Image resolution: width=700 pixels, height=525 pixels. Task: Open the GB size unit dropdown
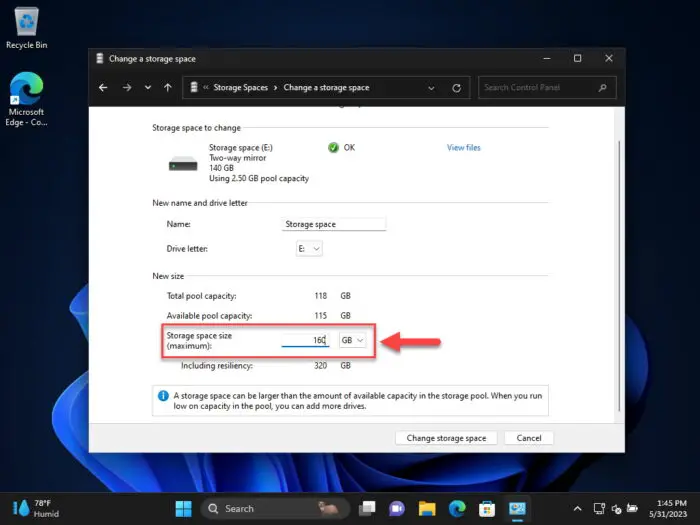(352, 340)
